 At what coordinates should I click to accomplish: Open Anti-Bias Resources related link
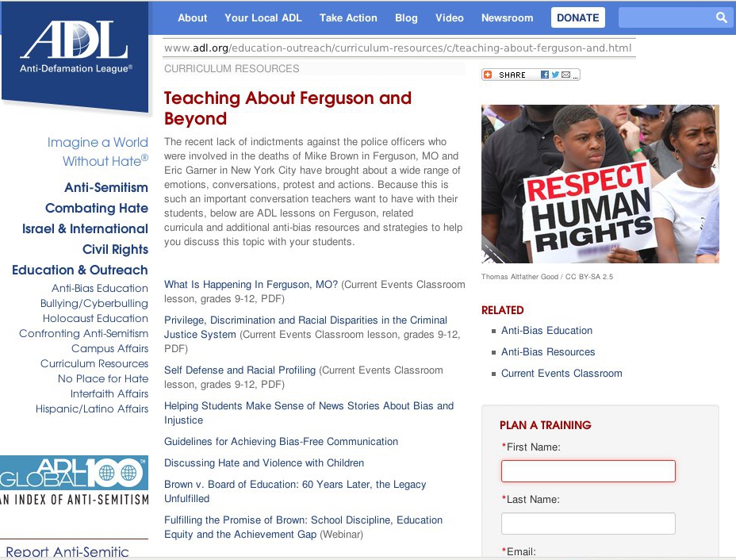(x=548, y=352)
